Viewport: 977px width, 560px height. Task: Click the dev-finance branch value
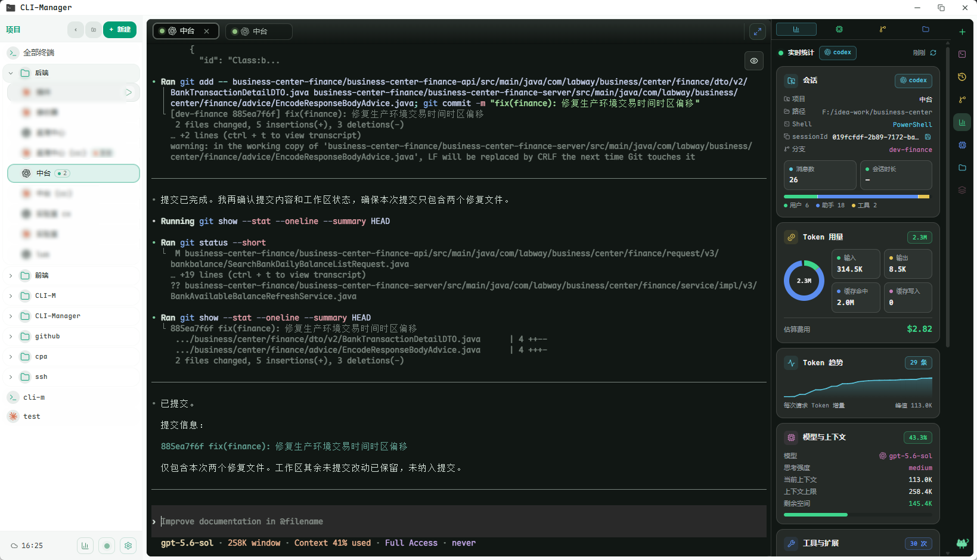(x=910, y=150)
